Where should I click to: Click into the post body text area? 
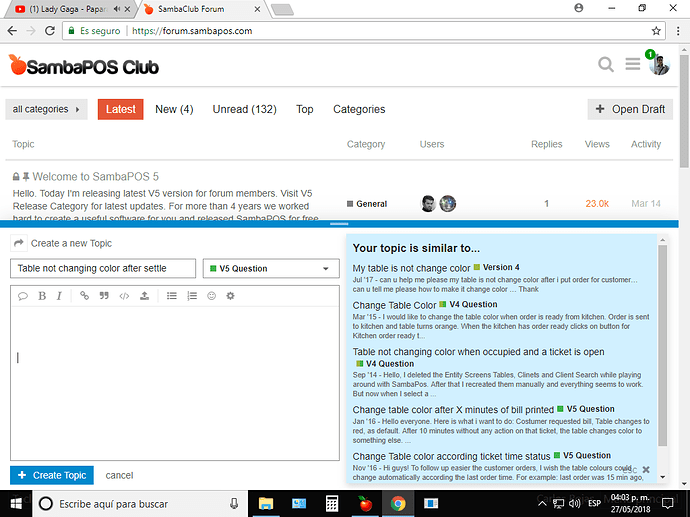tap(175, 383)
